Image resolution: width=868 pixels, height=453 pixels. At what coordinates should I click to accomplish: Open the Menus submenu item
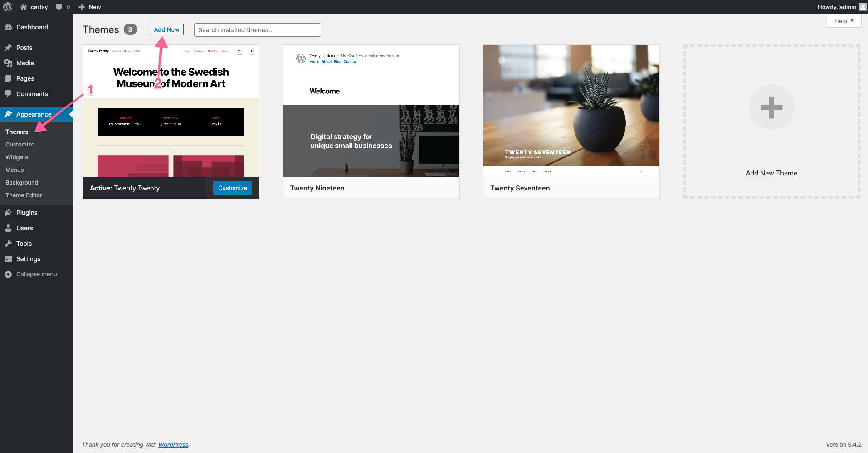pyautogui.click(x=15, y=170)
